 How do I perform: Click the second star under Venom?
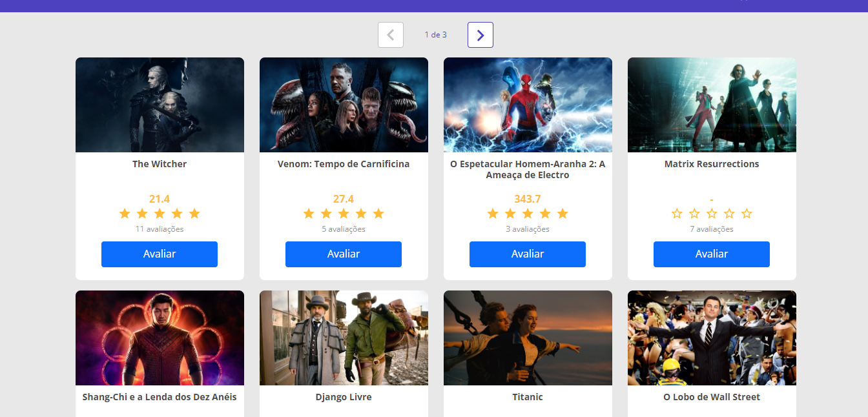[x=326, y=214]
